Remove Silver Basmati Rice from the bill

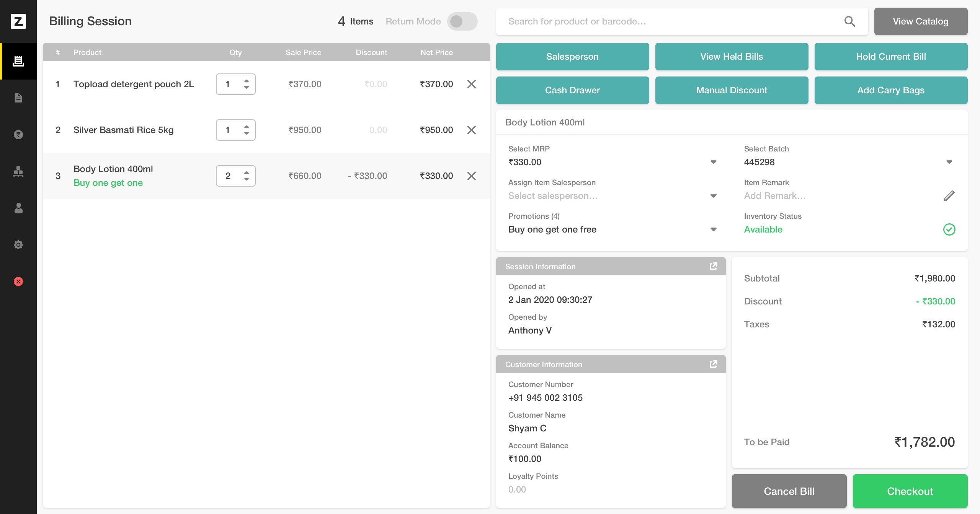pos(472,130)
